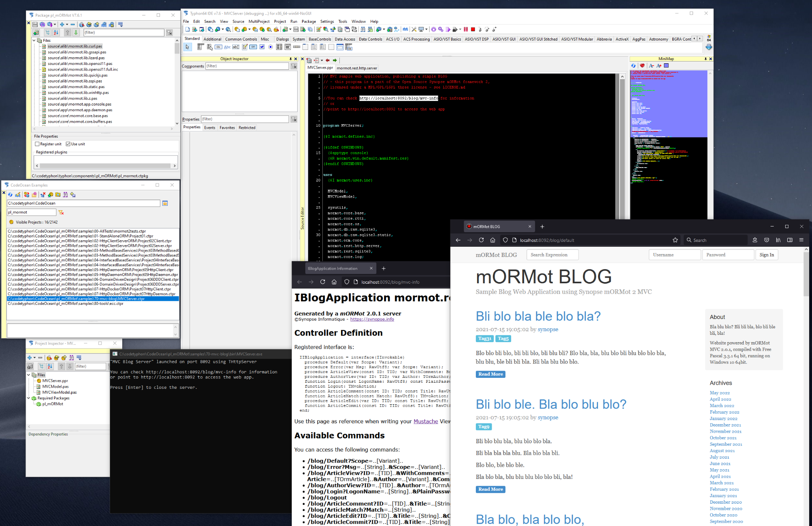Click binoculars icon in CodeOcean Examples toolbar
812x526 pixels.
tap(66, 195)
